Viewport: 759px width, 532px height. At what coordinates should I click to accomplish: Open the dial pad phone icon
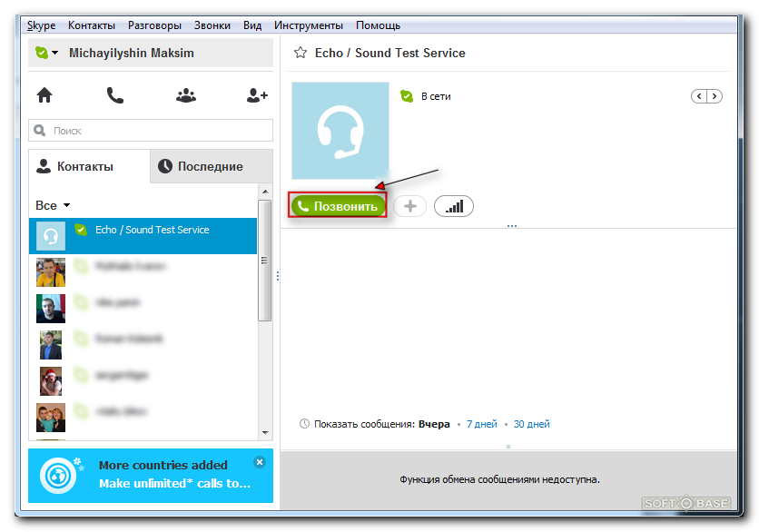point(114,95)
